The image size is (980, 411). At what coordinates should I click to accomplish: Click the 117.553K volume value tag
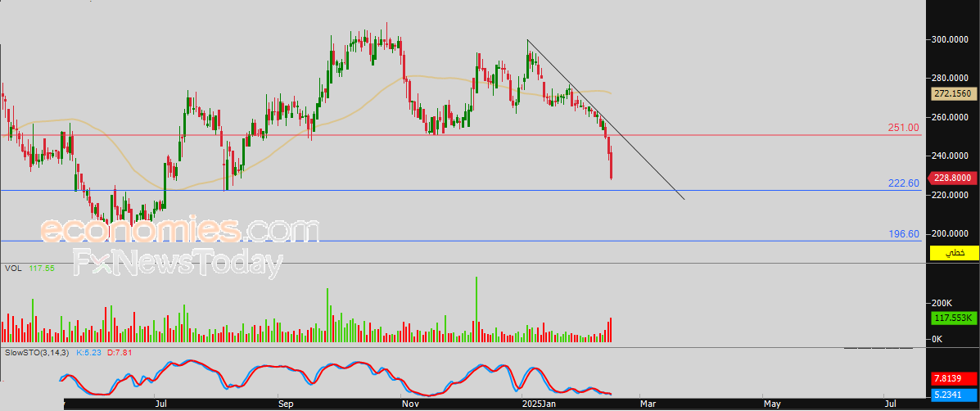(x=954, y=318)
